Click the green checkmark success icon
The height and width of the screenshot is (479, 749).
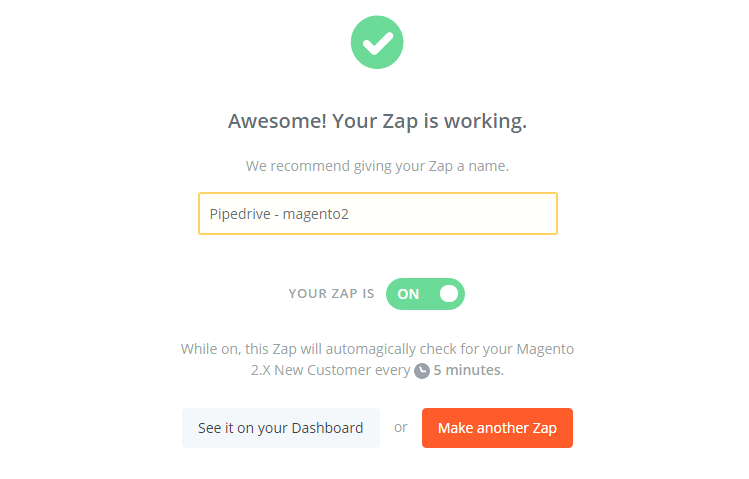[377, 42]
